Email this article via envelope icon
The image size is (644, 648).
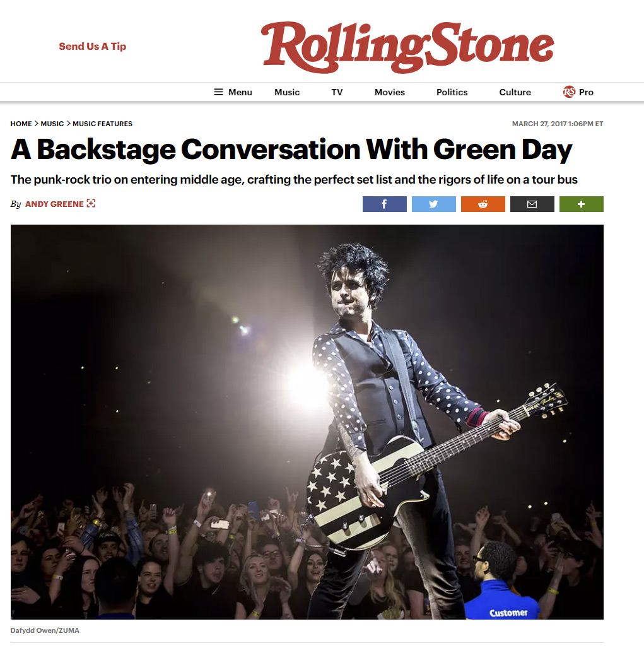click(x=532, y=204)
